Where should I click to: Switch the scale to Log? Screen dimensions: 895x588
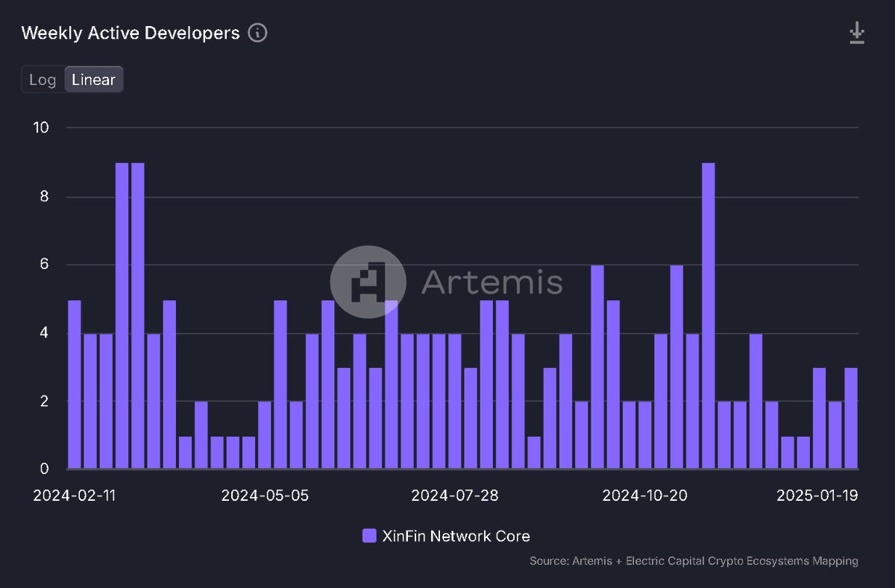point(43,80)
